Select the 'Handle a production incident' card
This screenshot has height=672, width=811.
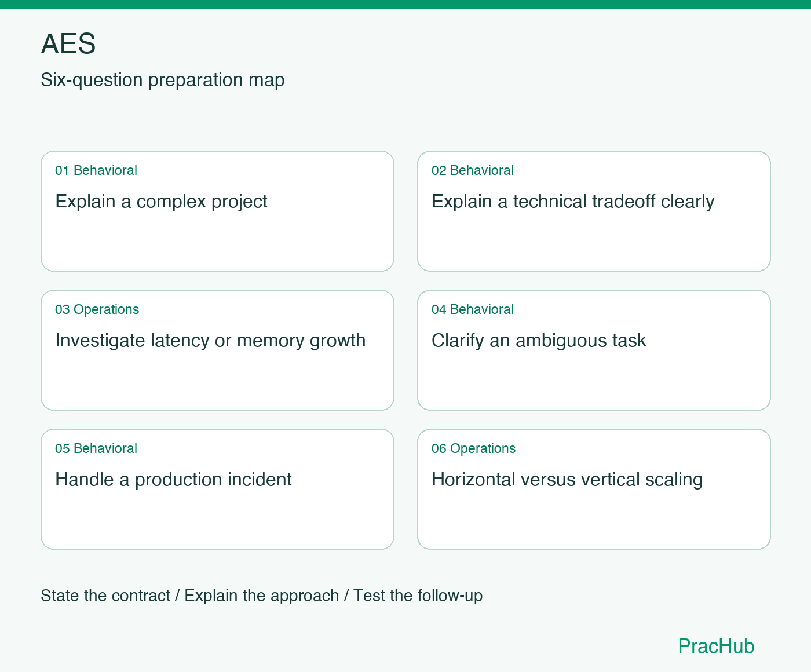pos(217,489)
